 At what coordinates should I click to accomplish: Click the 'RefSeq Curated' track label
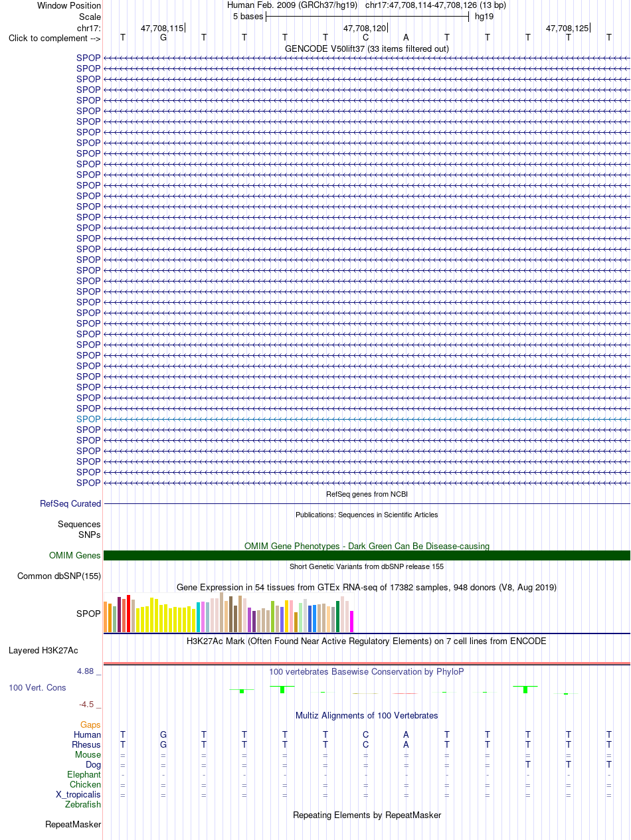click(x=70, y=504)
